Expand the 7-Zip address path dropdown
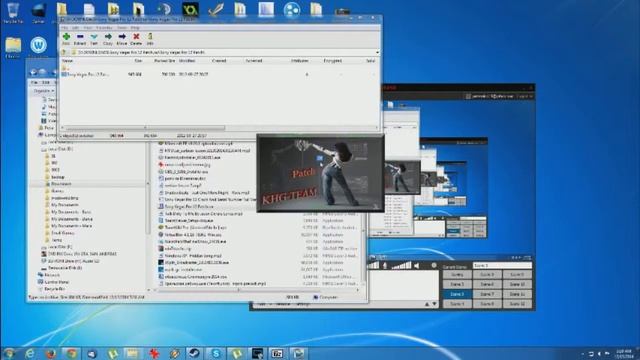The width and height of the screenshot is (640, 360). coord(377,52)
